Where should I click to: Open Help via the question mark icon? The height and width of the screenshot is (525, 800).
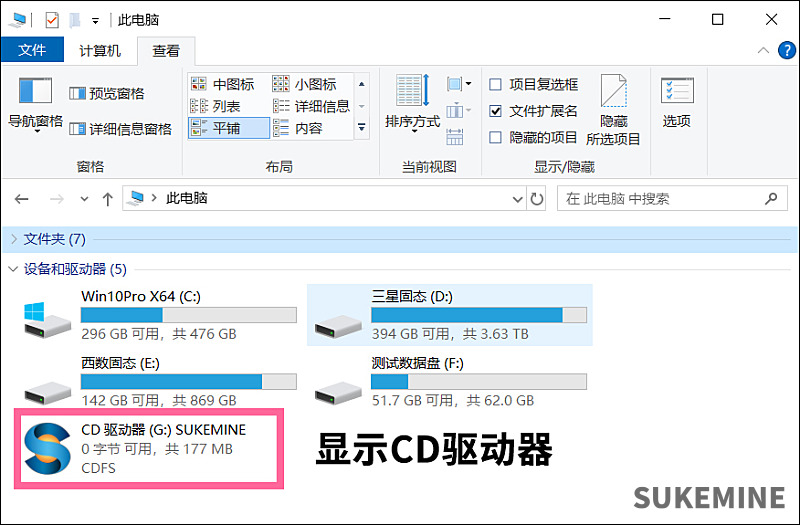coord(786,50)
